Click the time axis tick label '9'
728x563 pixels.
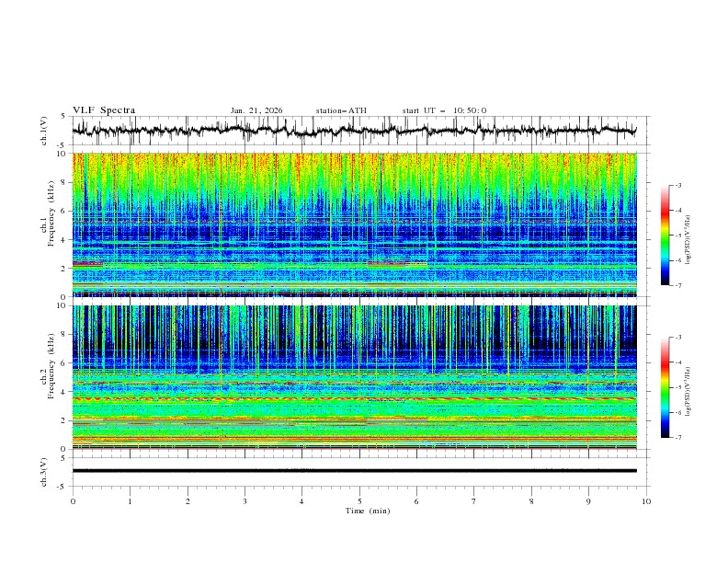pyautogui.click(x=588, y=501)
